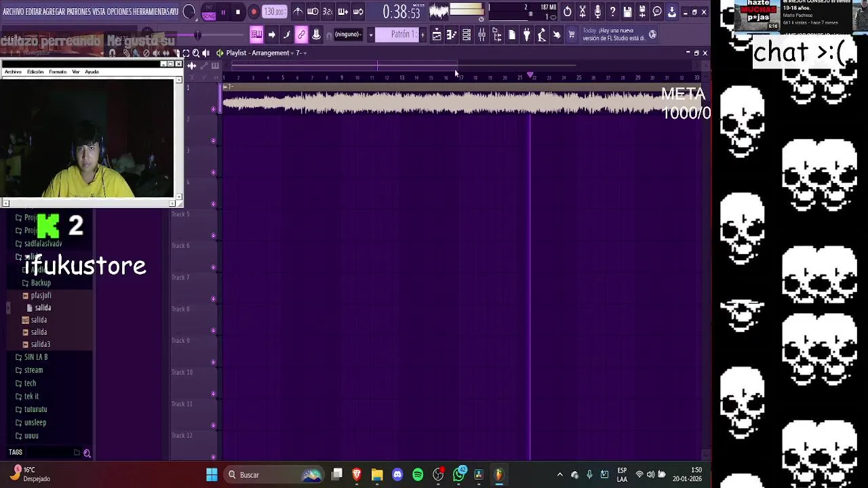Expand the unsleep folder
868x488 pixels.
31,423
